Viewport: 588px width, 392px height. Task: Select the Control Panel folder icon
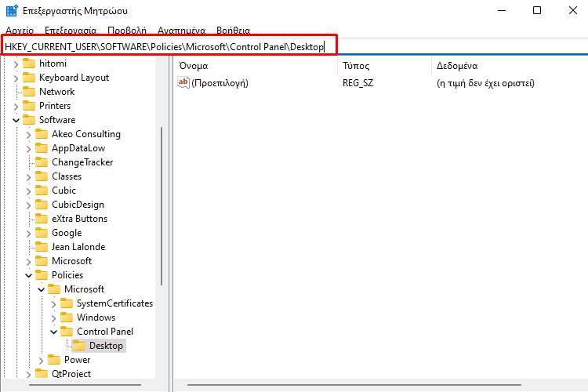click(x=67, y=332)
